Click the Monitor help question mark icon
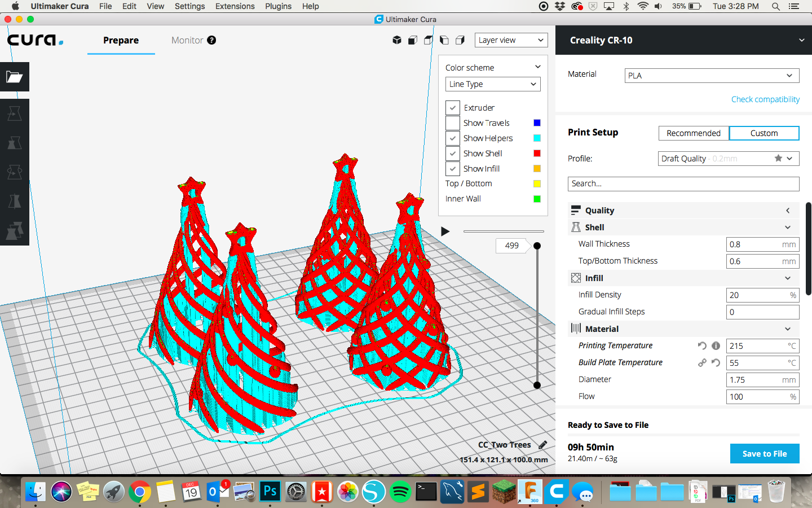Image resolution: width=812 pixels, height=508 pixels. point(211,40)
